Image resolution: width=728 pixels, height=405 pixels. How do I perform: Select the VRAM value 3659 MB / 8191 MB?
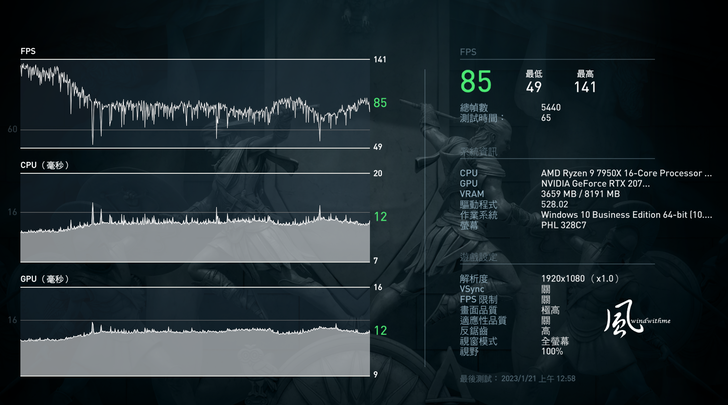tap(580, 194)
